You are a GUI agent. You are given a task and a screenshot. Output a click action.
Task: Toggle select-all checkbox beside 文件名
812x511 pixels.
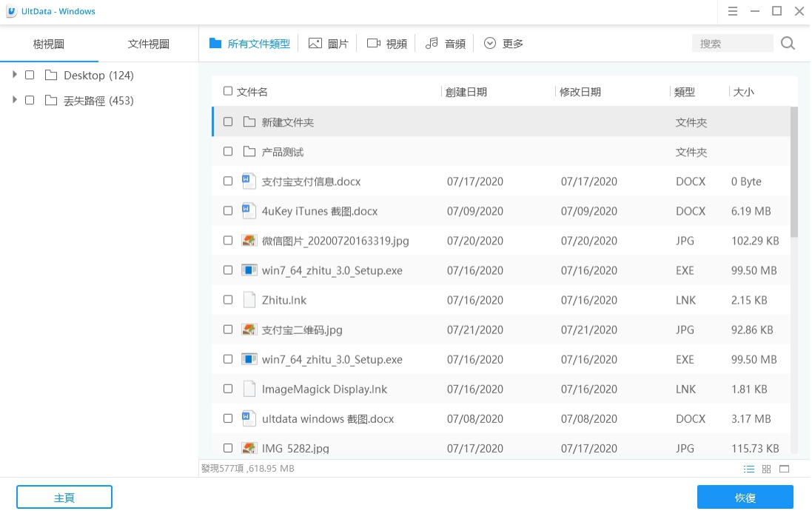(227, 91)
